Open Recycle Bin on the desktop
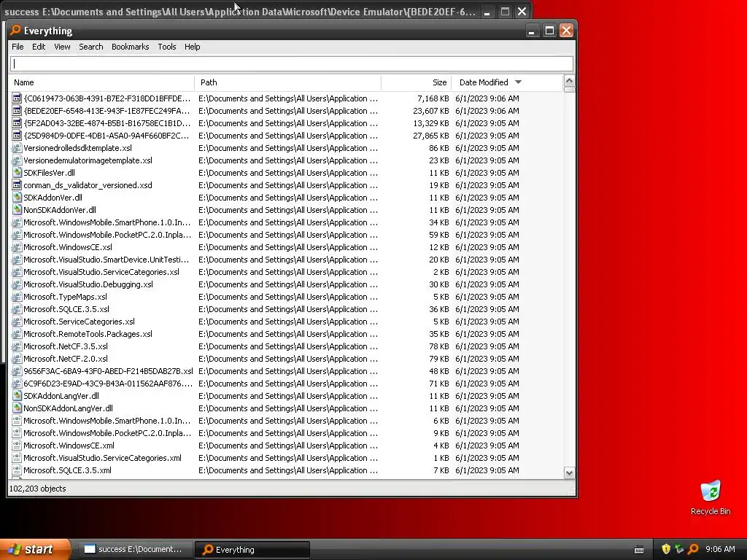Image resolution: width=747 pixels, height=560 pixels. (711, 497)
